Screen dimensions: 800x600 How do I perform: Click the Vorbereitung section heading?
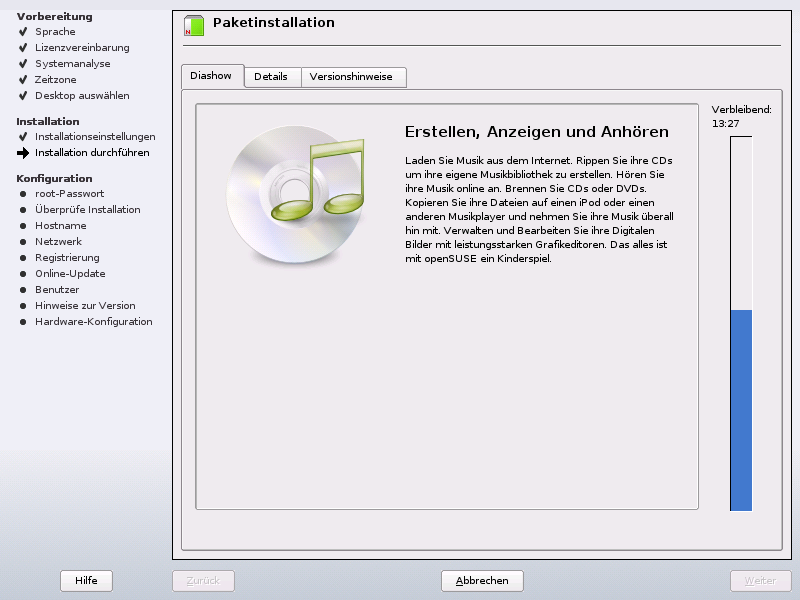[x=55, y=16]
